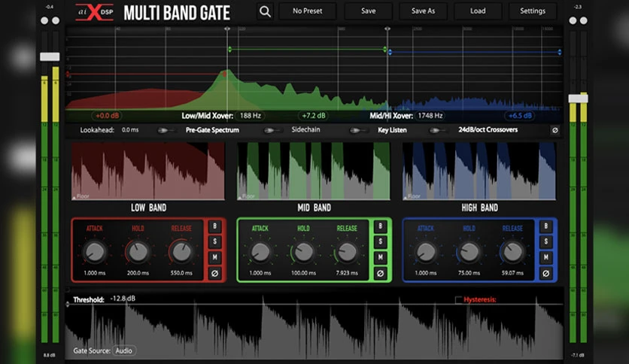
Task: Click the low band +0.0 dB gain value
Action: coord(107,116)
